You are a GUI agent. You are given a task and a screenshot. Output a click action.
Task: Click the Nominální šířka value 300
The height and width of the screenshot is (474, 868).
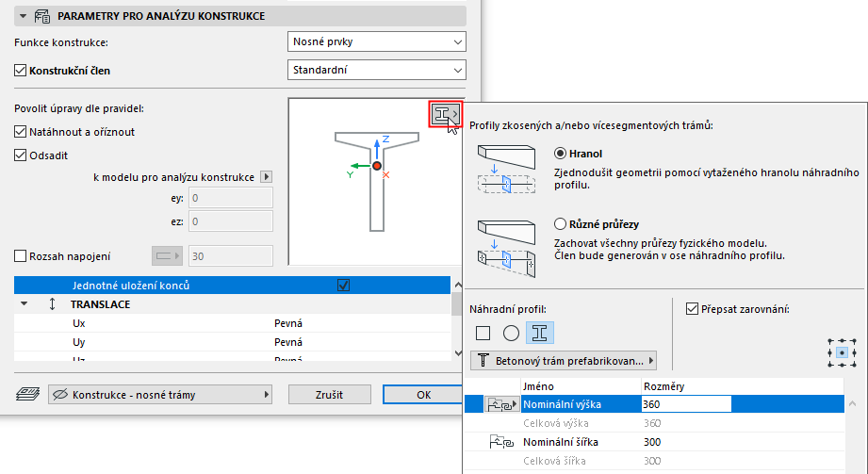tap(651, 442)
